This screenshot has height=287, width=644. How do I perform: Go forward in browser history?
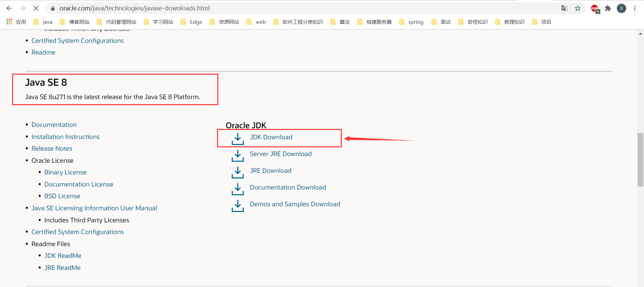click(23, 8)
